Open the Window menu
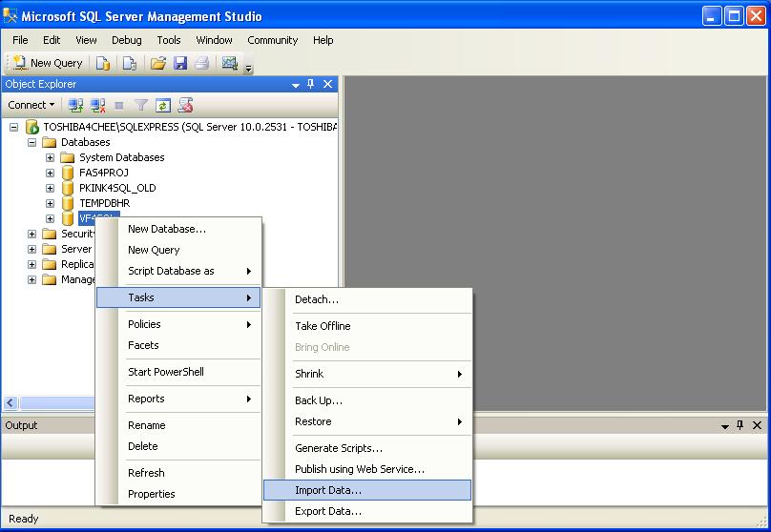The height and width of the screenshot is (532, 771). coord(214,40)
